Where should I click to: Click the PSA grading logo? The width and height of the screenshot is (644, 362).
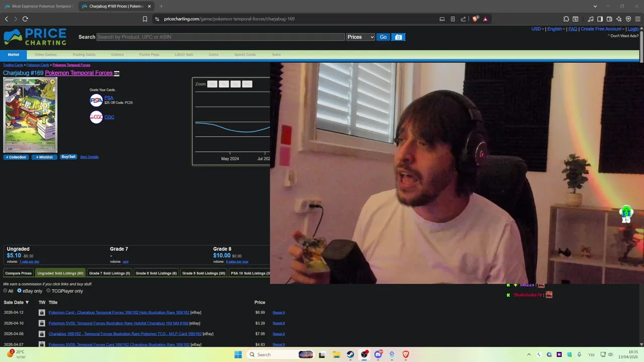coord(96,100)
